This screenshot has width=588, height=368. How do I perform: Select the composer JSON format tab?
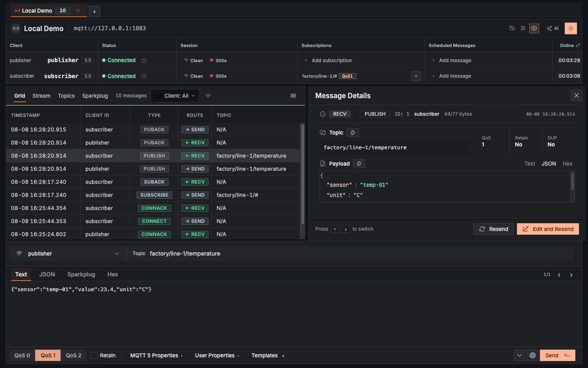pyautogui.click(x=47, y=274)
